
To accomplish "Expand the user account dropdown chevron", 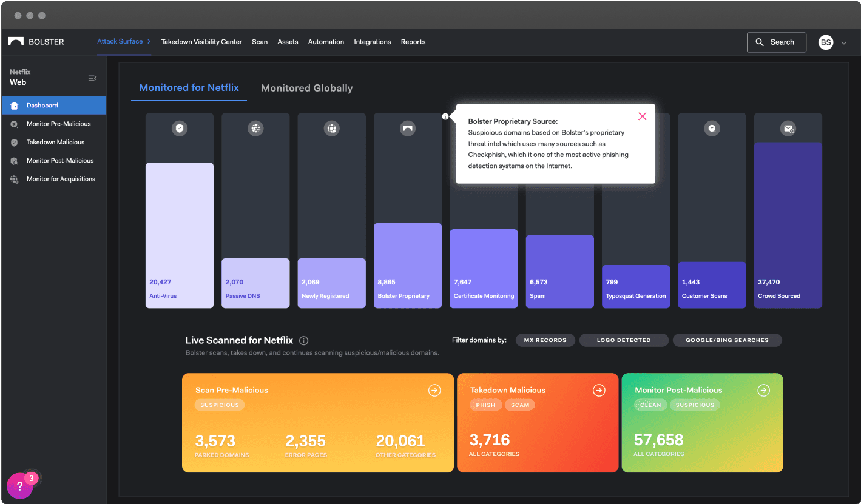I will click(844, 43).
